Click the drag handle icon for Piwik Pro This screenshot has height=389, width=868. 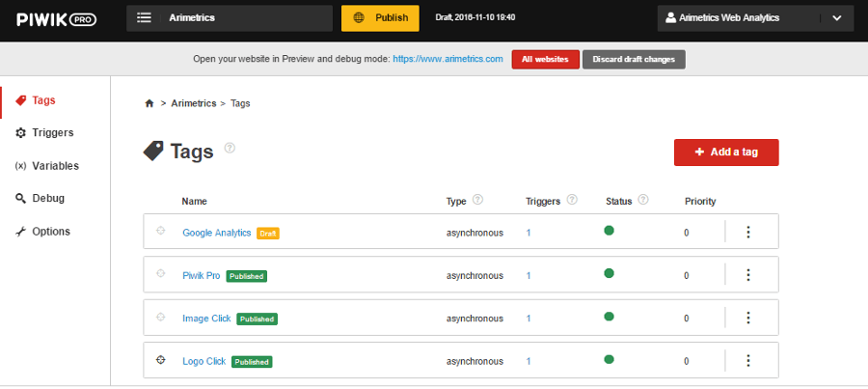click(x=160, y=273)
